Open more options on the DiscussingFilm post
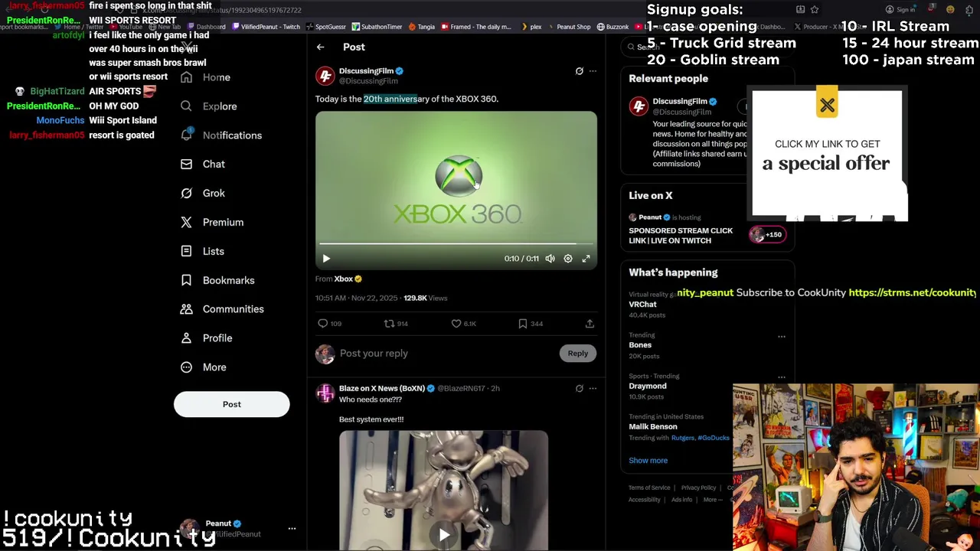This screenshot has height=551, width=980. click(x=593, y=71)
